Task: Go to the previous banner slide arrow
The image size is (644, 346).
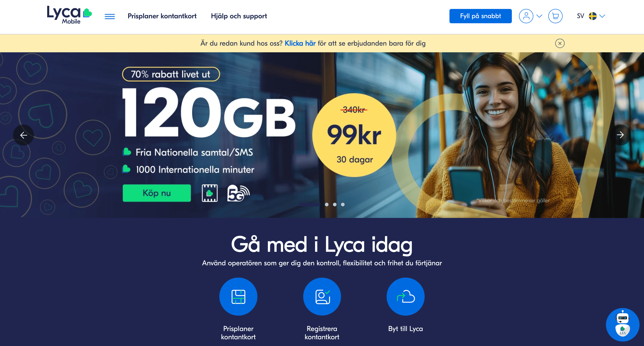Action: [23, 135]
